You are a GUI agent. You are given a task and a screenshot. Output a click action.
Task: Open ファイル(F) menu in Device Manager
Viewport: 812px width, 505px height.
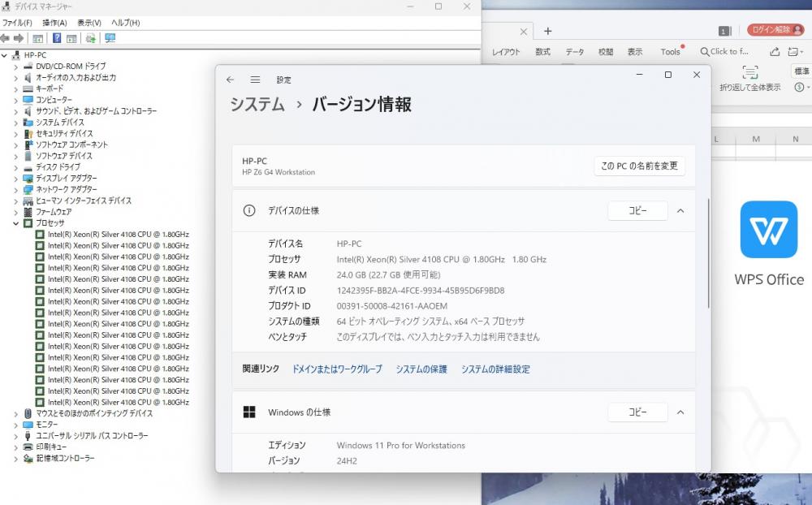17,23
